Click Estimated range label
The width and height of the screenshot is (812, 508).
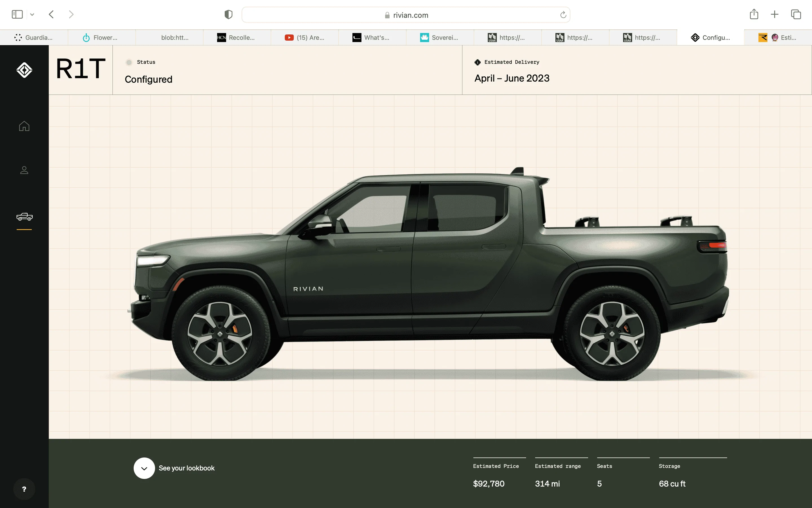coord(558,466)
